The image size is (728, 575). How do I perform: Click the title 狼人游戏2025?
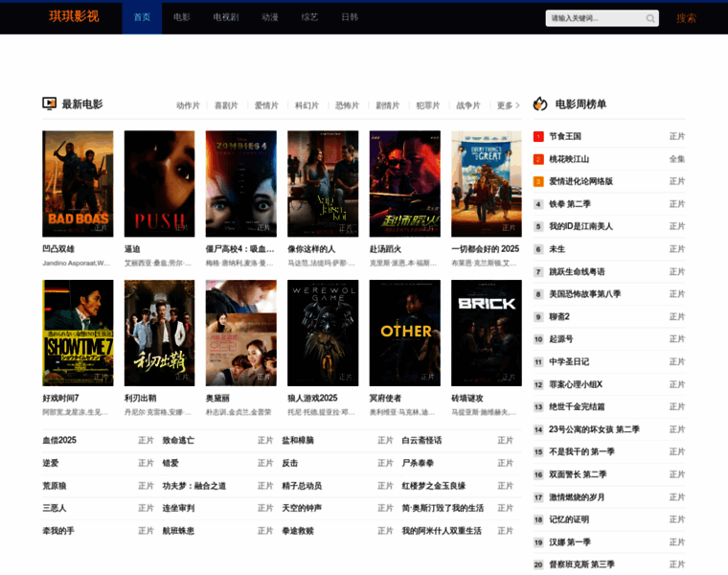point(312,399)
